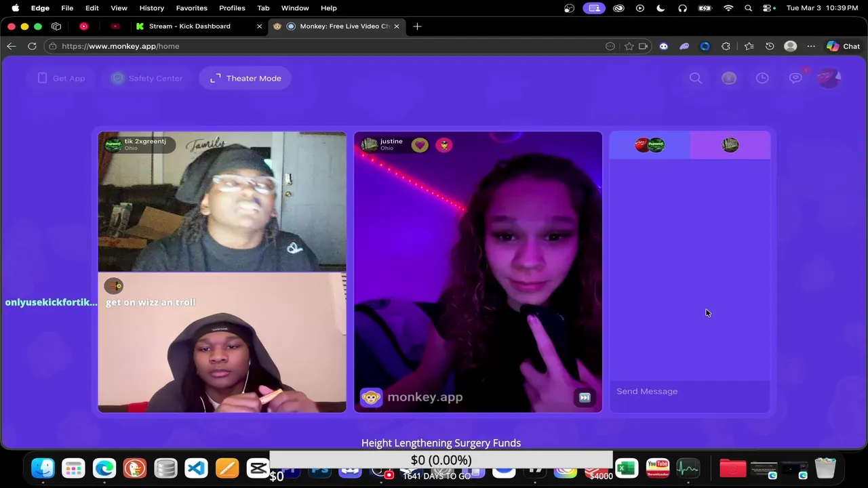Open the Copilot Chat button

coord(843,46)
